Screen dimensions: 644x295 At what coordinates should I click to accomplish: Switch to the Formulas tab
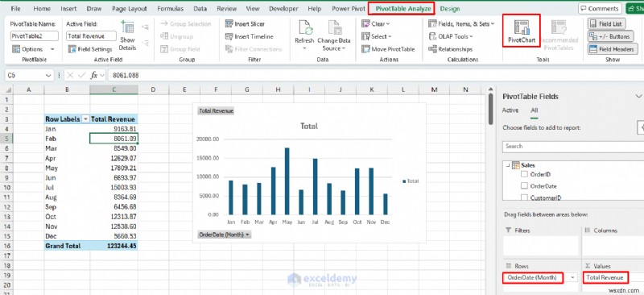coord(171,9)
